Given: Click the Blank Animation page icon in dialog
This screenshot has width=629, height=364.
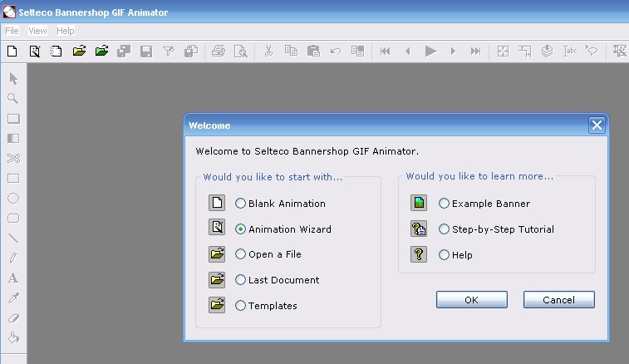Looking at the screenshot, I should [217, 203].
